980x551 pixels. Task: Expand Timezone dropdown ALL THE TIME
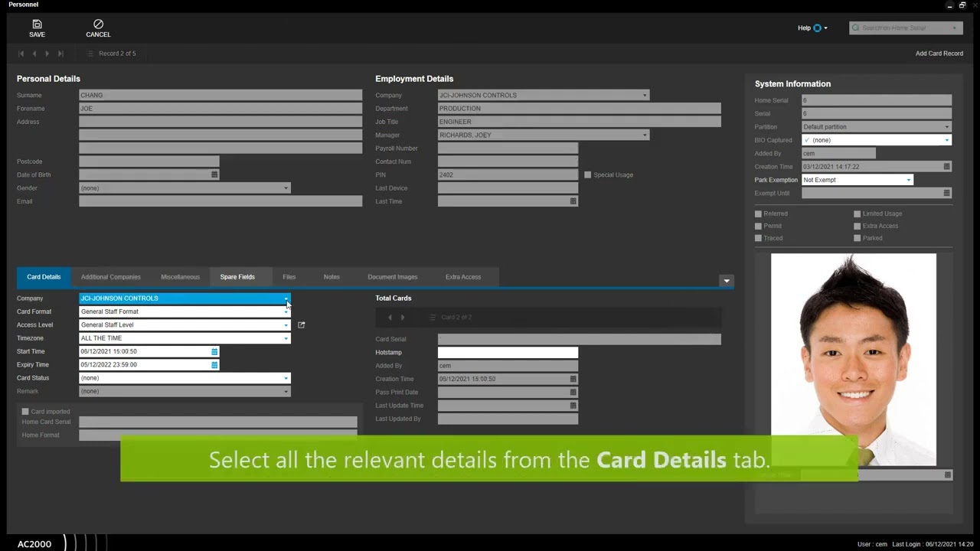coord(286,338)
